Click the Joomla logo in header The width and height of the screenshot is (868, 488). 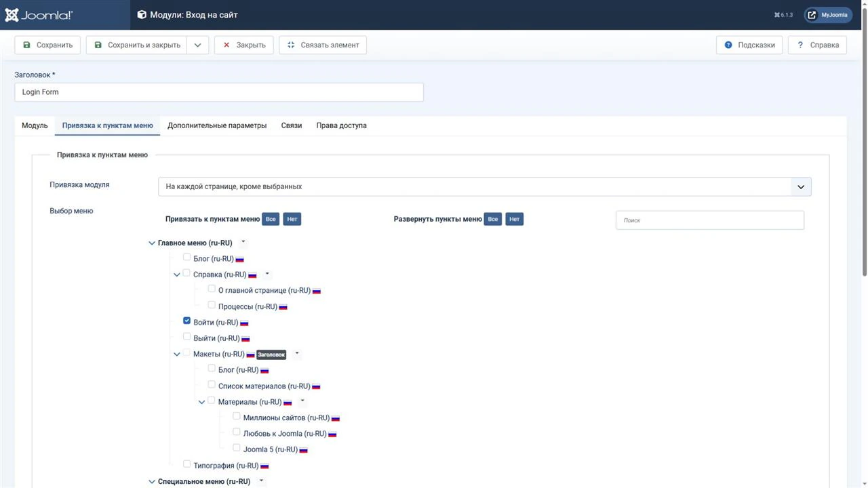point(39,14)
